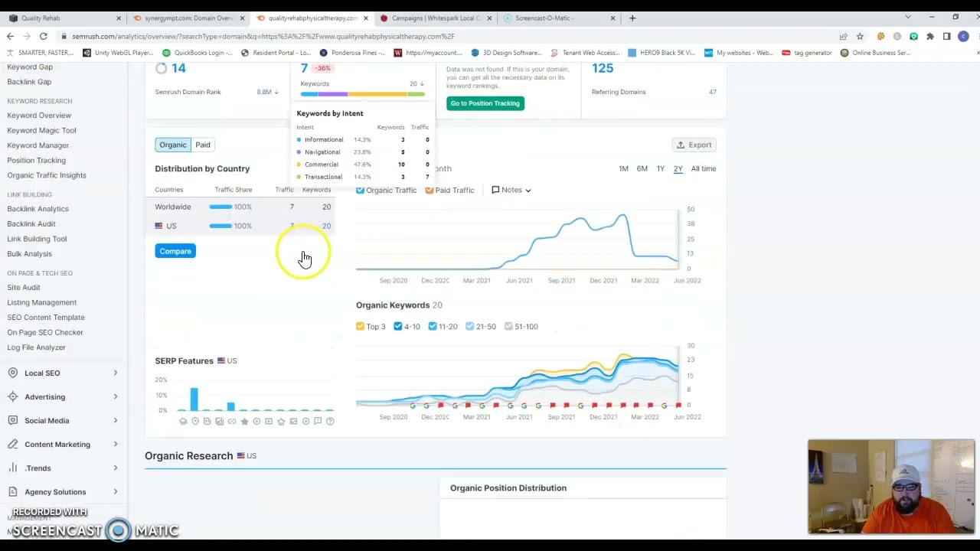Open the browser tab search chevron

point(908,18)
